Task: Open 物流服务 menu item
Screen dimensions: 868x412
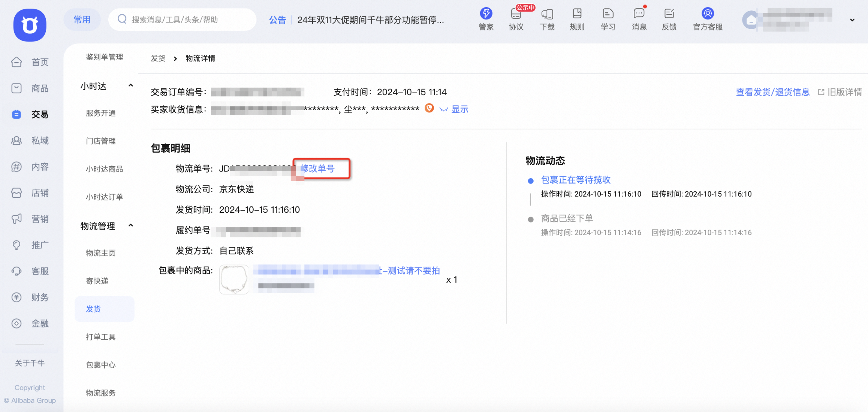Action: pos(101,393)
